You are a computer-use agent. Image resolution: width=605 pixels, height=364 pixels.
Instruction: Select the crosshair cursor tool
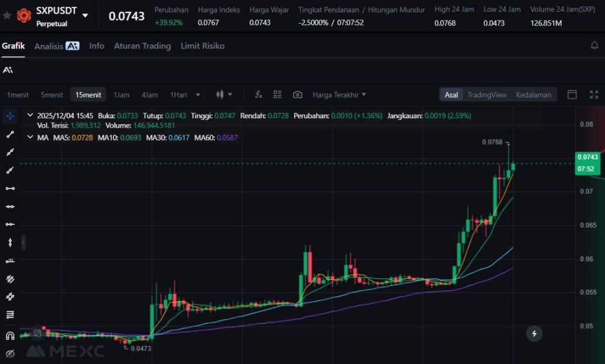tap(10, 116)
